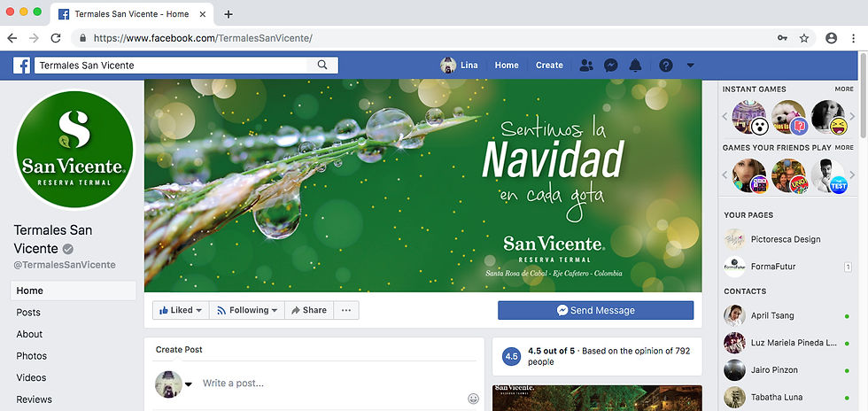Click the Facebook search field
The height and width of the screenshot is (411, 868).
[x=172, y=66]
